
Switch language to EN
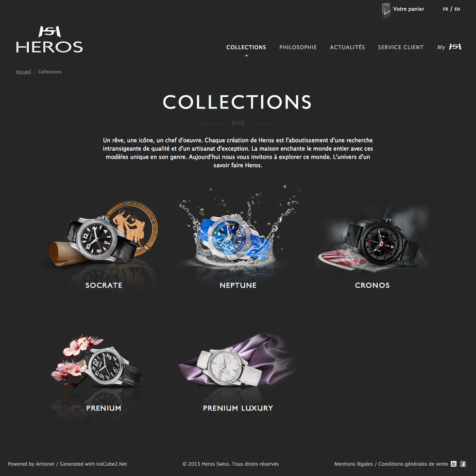coord(457,9)
